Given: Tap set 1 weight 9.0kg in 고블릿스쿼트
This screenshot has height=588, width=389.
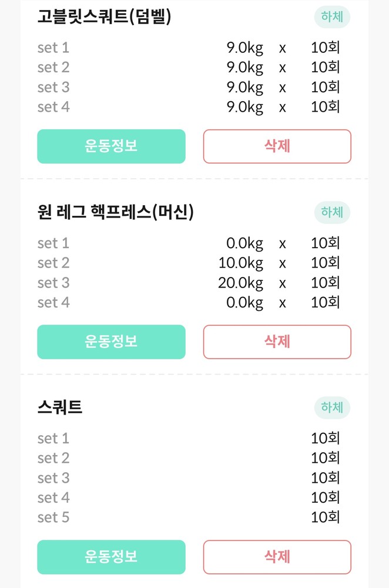Looking at the screenshot, I should click(245, 48).
